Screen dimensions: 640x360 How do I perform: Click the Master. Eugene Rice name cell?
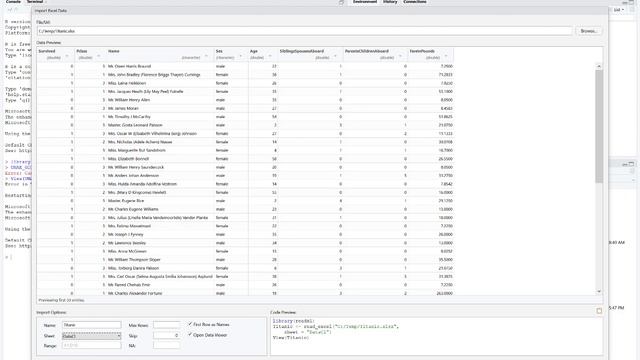126,201
